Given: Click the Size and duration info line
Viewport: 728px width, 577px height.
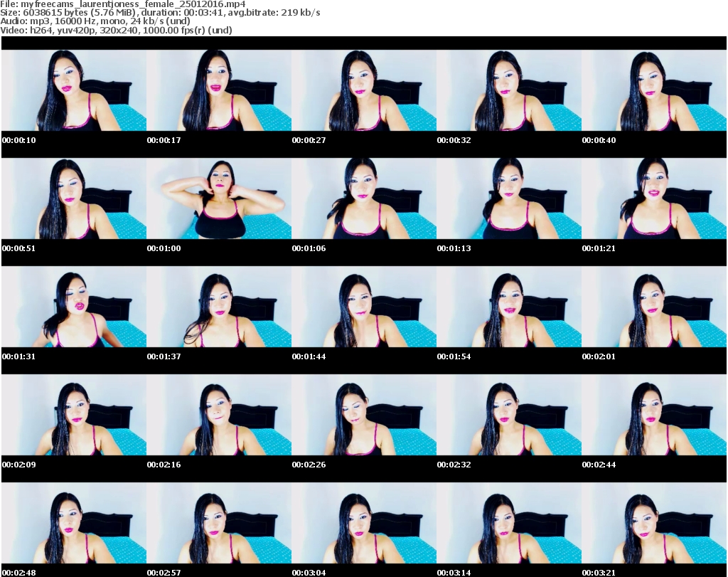Looking at the screenshot, I should [160, 13].
